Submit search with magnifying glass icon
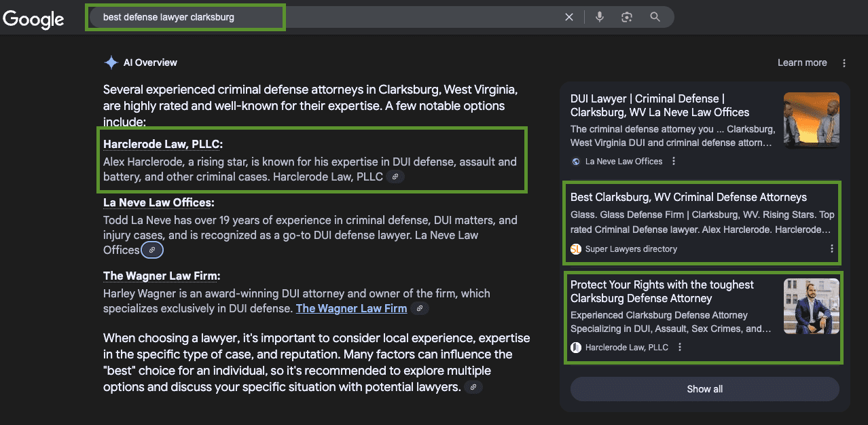The width and height of the screenshot is (868, 425). point(655,17)
